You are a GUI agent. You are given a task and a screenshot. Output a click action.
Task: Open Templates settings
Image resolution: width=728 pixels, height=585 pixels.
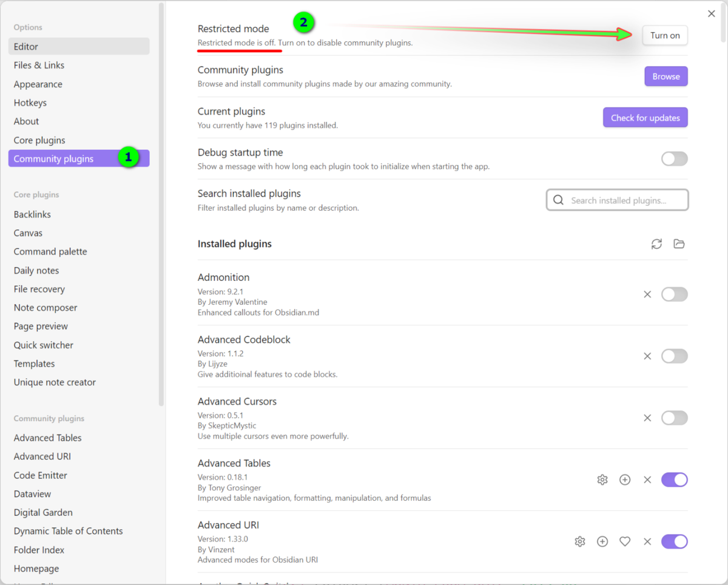(x=79, y=364)
